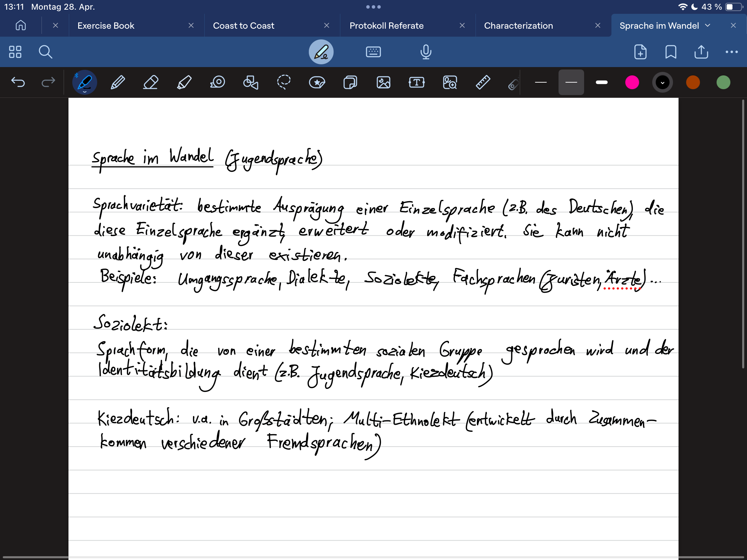Tap the three-dot multitasking control at top
747x560 pixels.
[x=373, y=7]
